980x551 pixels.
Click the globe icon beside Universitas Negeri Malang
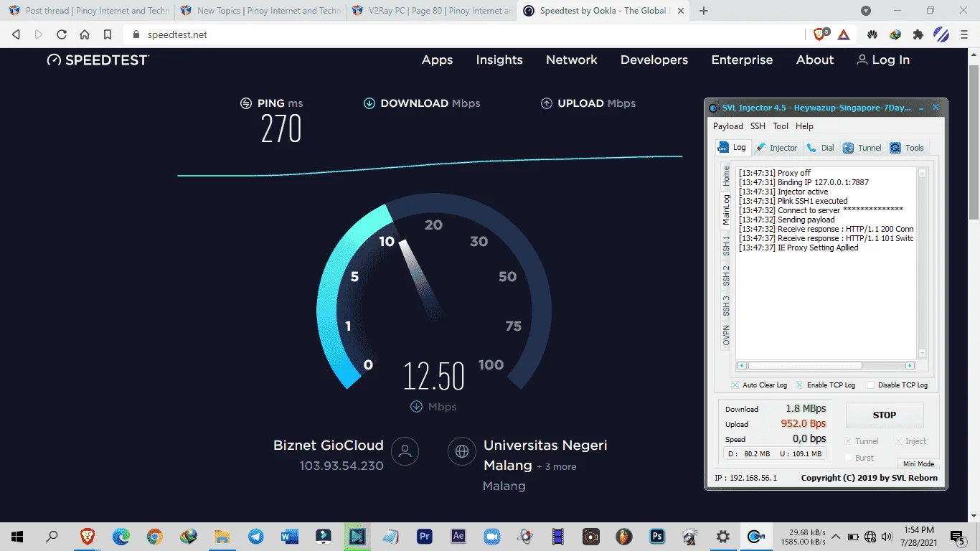[x=462, y=451]
